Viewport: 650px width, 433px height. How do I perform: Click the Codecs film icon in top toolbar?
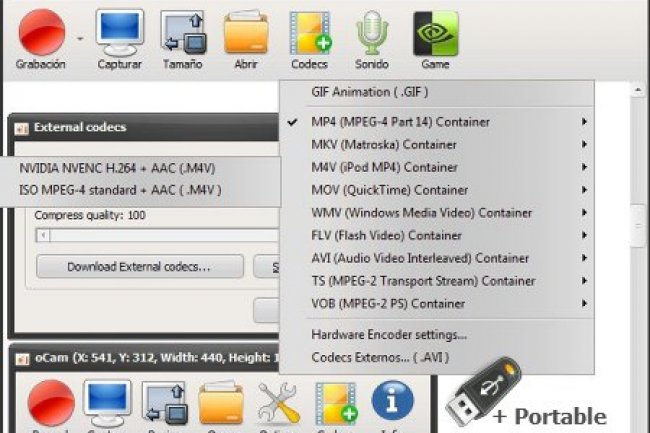[x=309, y=33]
